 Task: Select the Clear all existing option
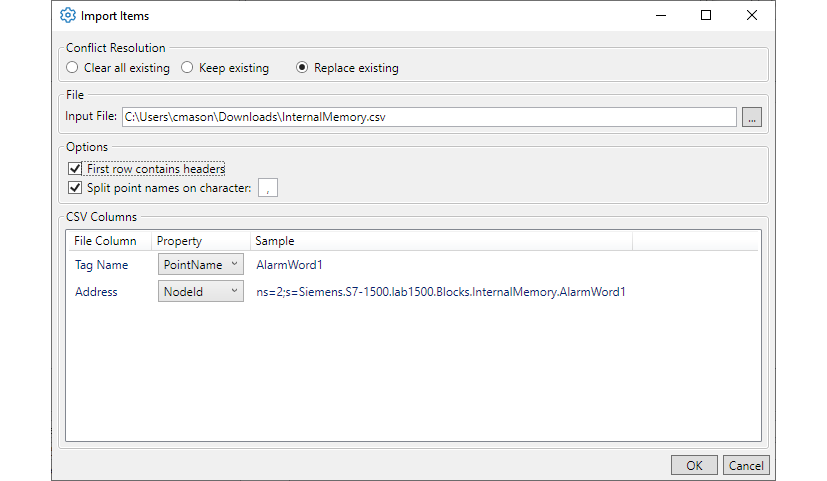click(x=72, y=68)
